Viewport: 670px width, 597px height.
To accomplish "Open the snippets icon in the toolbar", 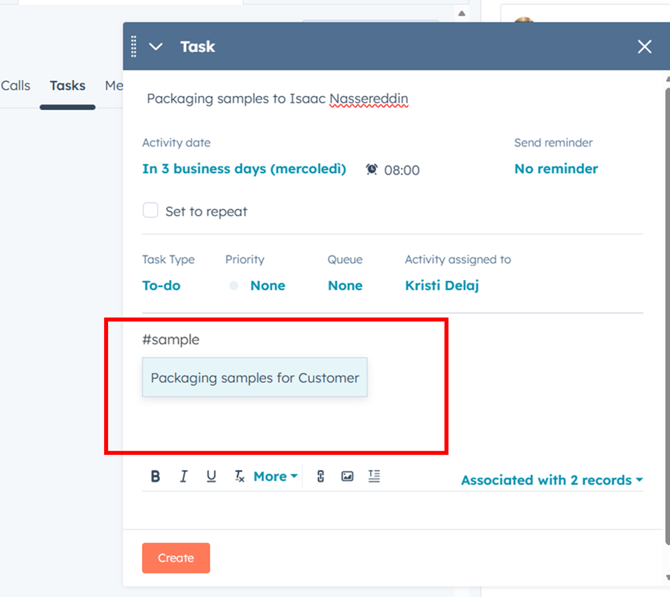I will (x=374, y=477).
